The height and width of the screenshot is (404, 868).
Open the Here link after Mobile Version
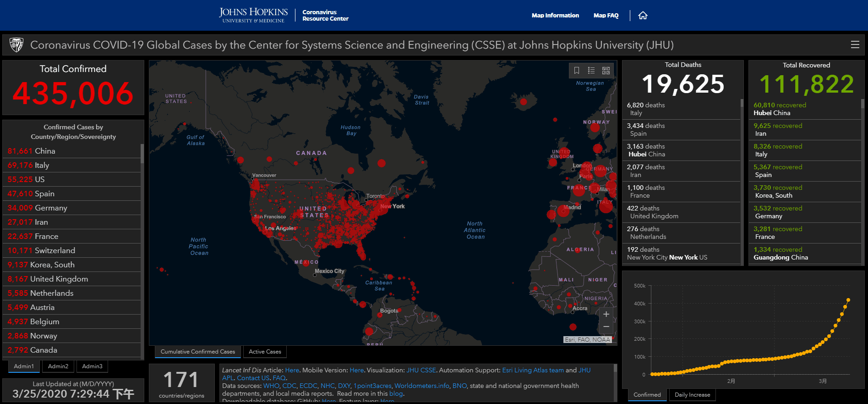coord(356,370)
